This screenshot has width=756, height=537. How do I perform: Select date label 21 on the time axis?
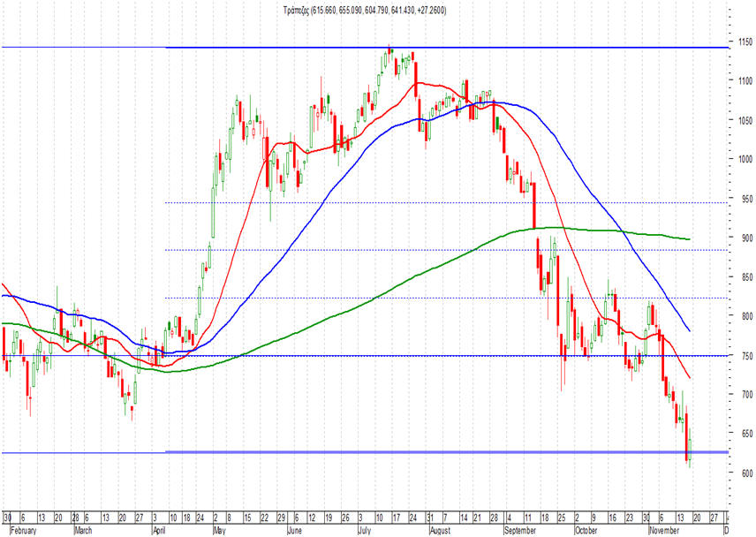pos(477,518)
